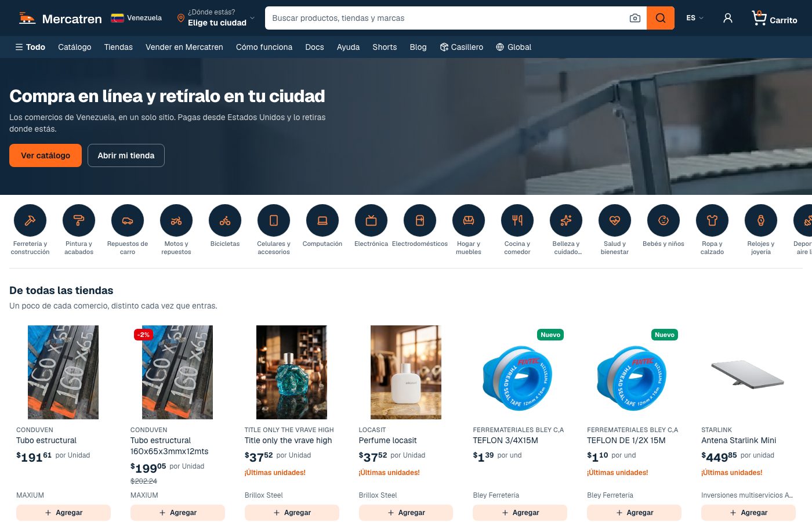The height and width of the screenshot is (522, 812).
Task: Open Title only the vrave high thumbnail
Action: point(292,372)
